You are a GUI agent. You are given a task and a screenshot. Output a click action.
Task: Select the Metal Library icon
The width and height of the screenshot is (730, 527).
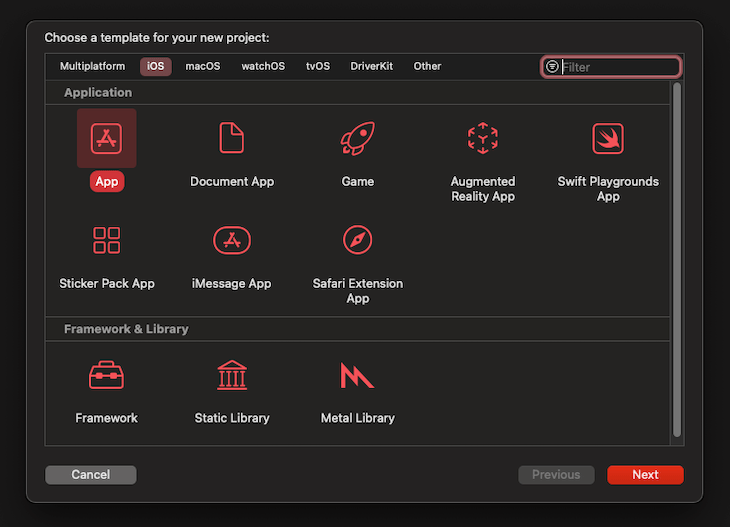coord(357,375)
